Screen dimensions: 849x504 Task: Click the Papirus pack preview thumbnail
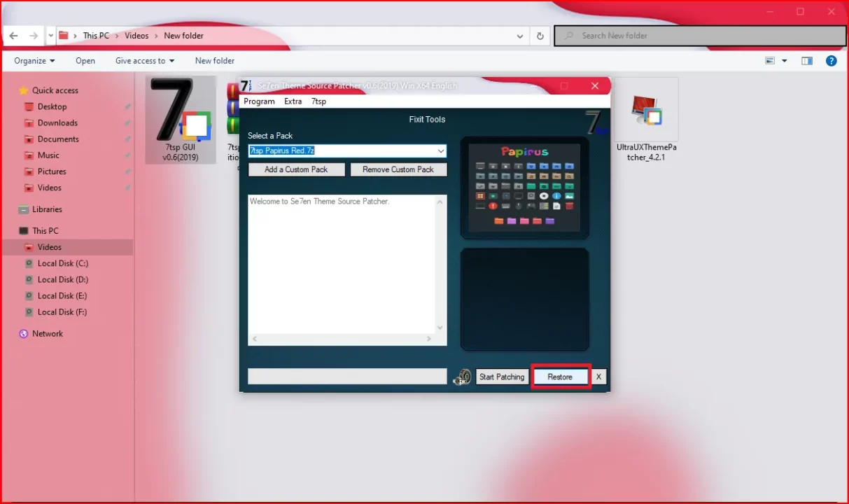click(524, 188)
